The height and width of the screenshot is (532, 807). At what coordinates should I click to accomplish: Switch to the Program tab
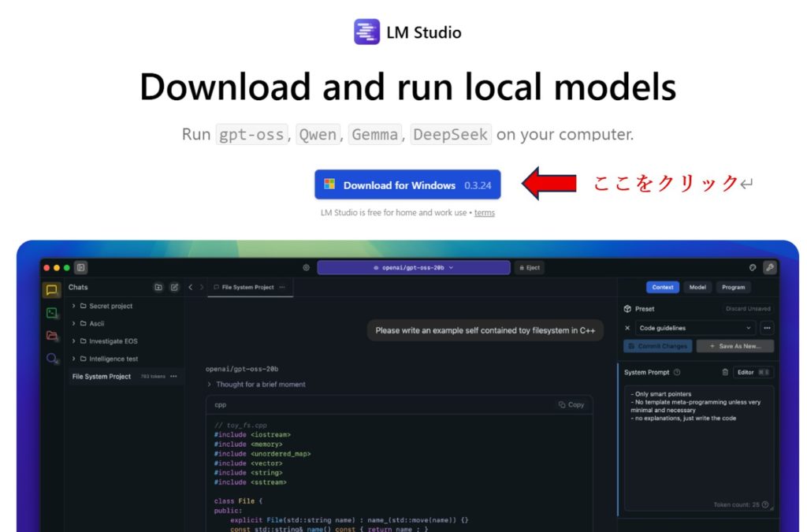click(x=733, y=288)
